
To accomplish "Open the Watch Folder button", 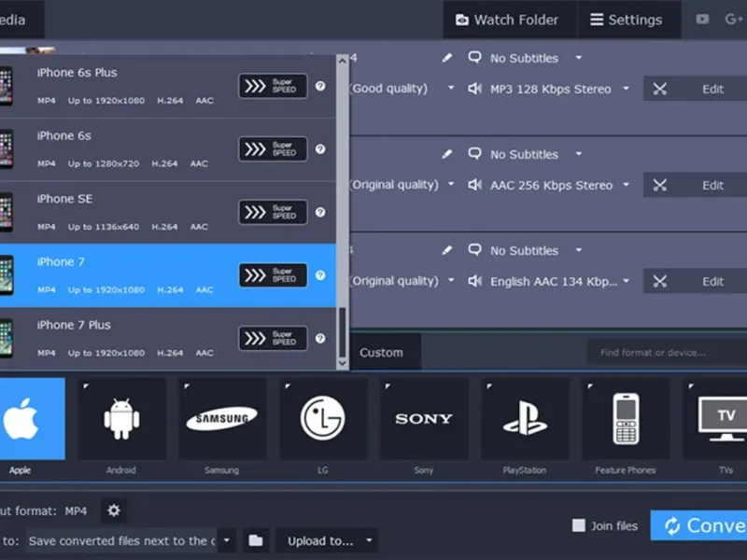I will [509, 20].
